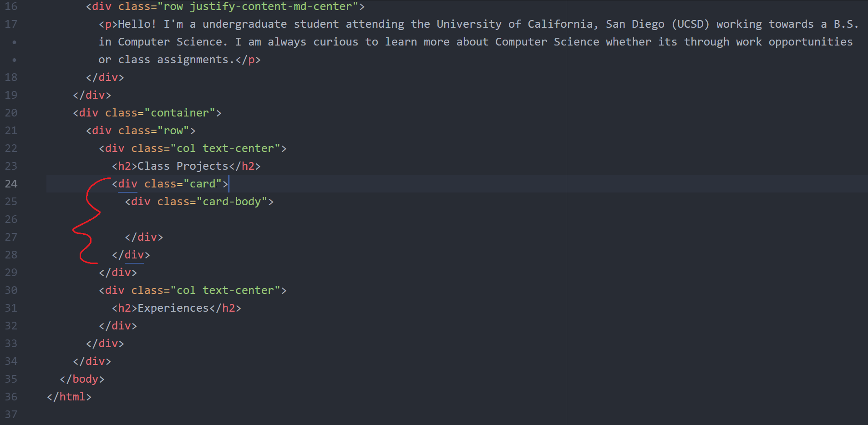Click the closing html tag

(69, 397)
